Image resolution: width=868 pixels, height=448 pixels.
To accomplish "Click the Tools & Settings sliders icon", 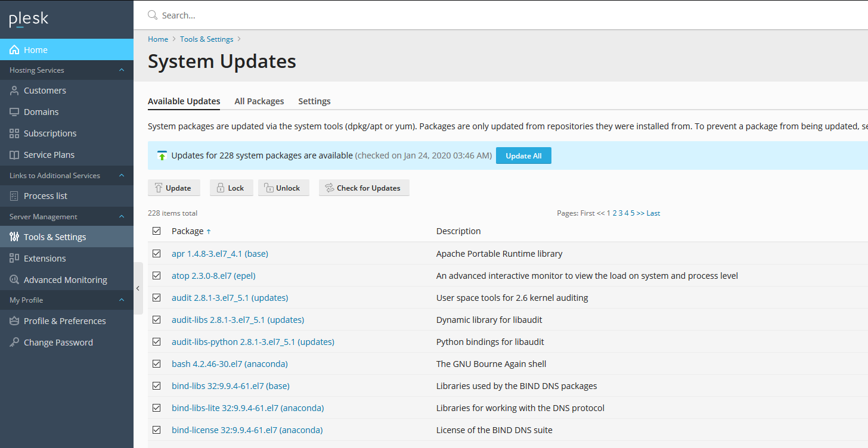I will (x=14, y=237).
